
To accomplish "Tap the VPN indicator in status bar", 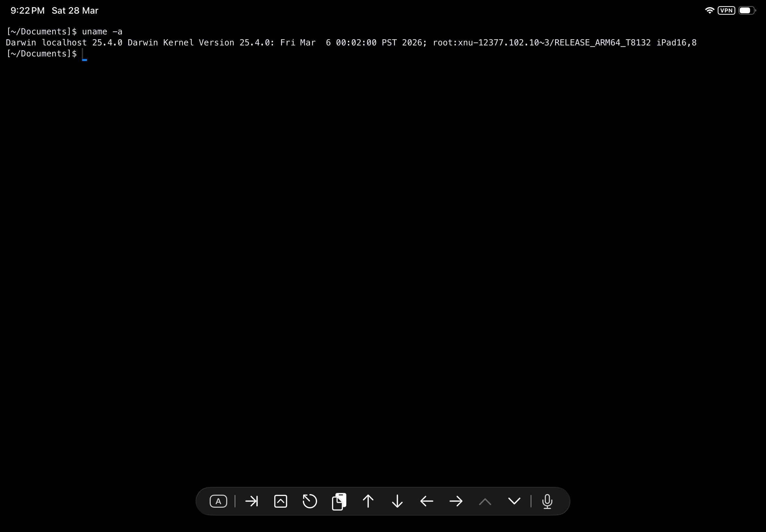I will pyautogui.click(x=726, y=11).
